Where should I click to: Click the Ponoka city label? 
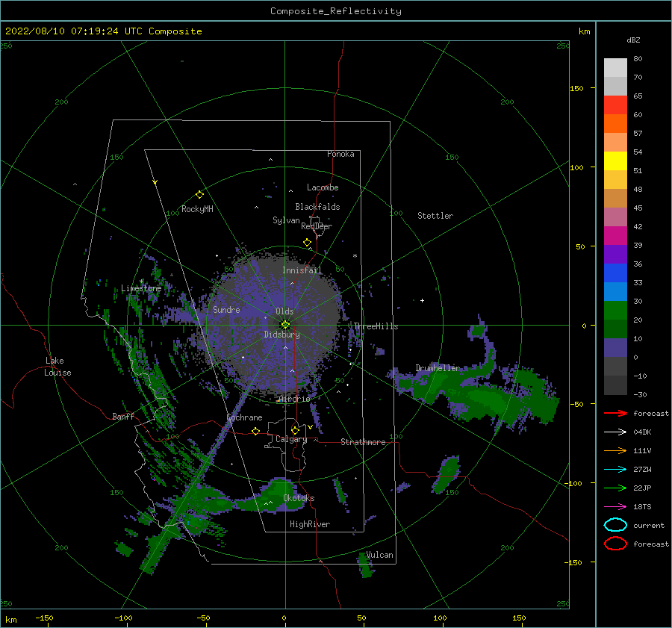(340, 154)
